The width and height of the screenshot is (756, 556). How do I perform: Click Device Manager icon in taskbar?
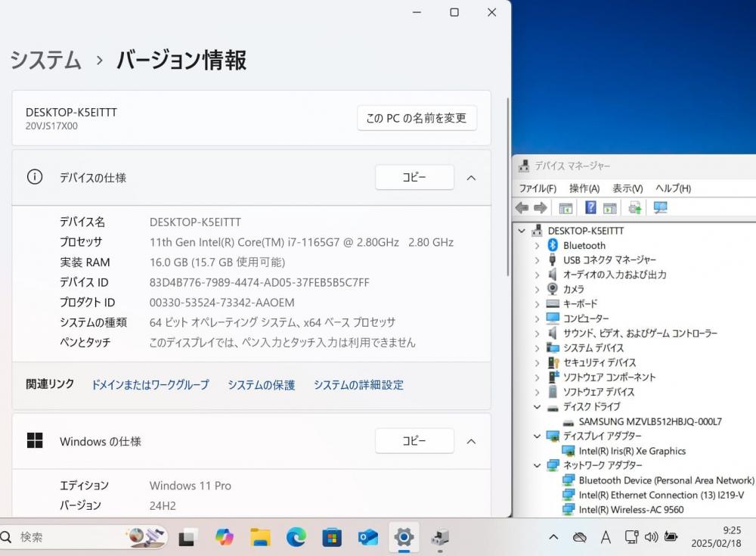(440, 537)
